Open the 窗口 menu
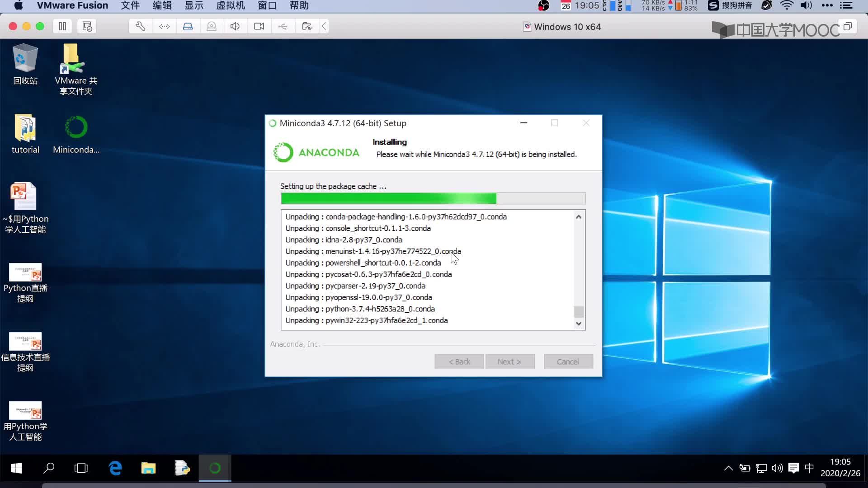868x488 pixels. (267, 5)
